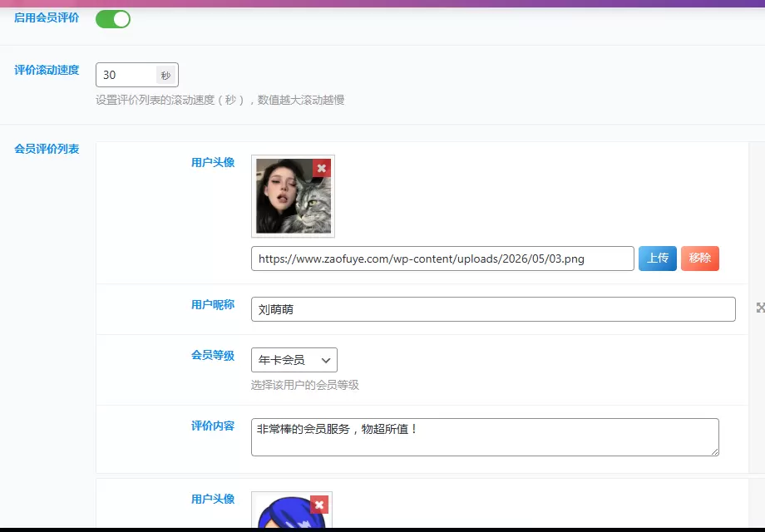This screenshot has height=532, width=765.
Task: Click the 启用会员评价 label text
Action: click(x=47, y=17)
